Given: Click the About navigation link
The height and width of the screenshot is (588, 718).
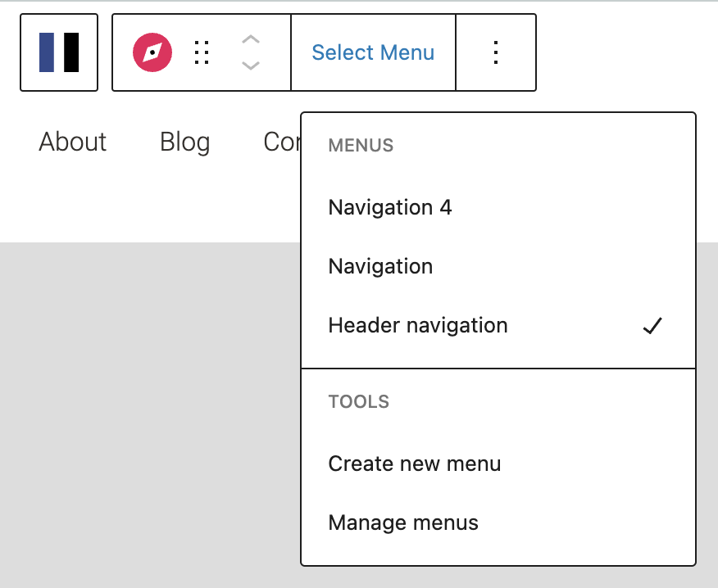Looking at the screenshot, I should 73,142.
